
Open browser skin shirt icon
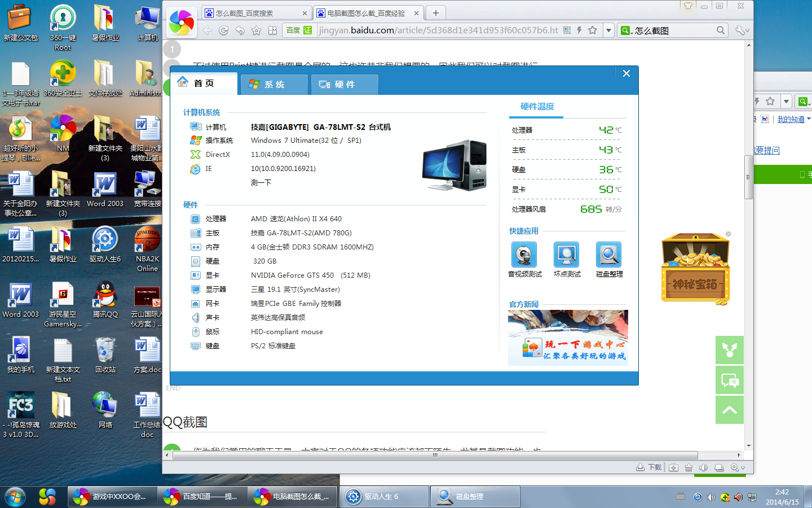(x=688, y=6)
